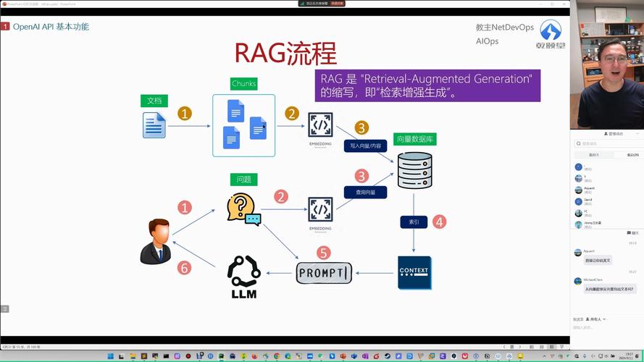Click the red stop-sharing button in sharing bar

point(338,4)
